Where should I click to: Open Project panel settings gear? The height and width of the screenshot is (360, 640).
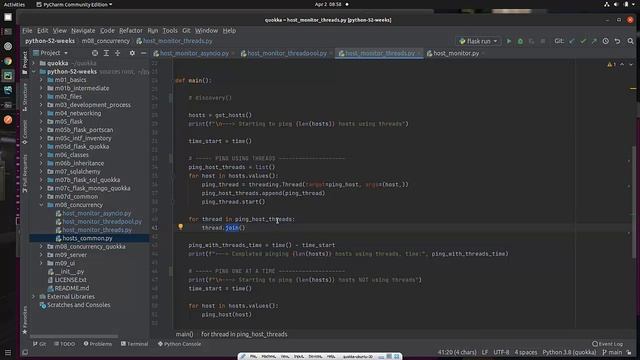pyautogui.click(x=132, y=53)
